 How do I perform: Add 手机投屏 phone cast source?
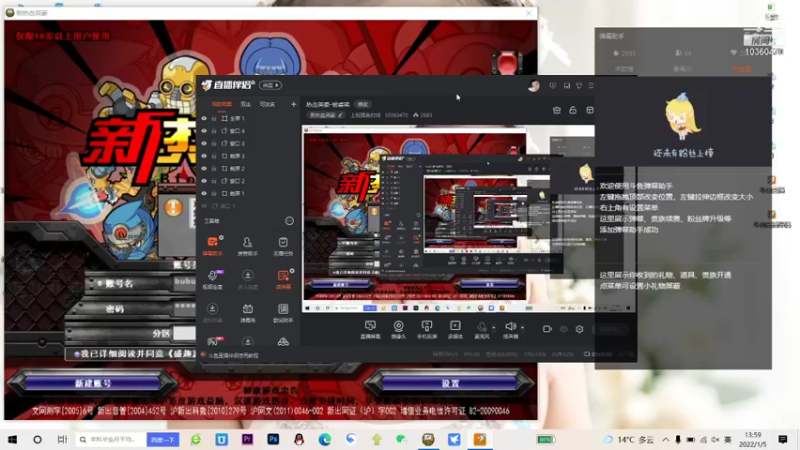coord(427,329)
